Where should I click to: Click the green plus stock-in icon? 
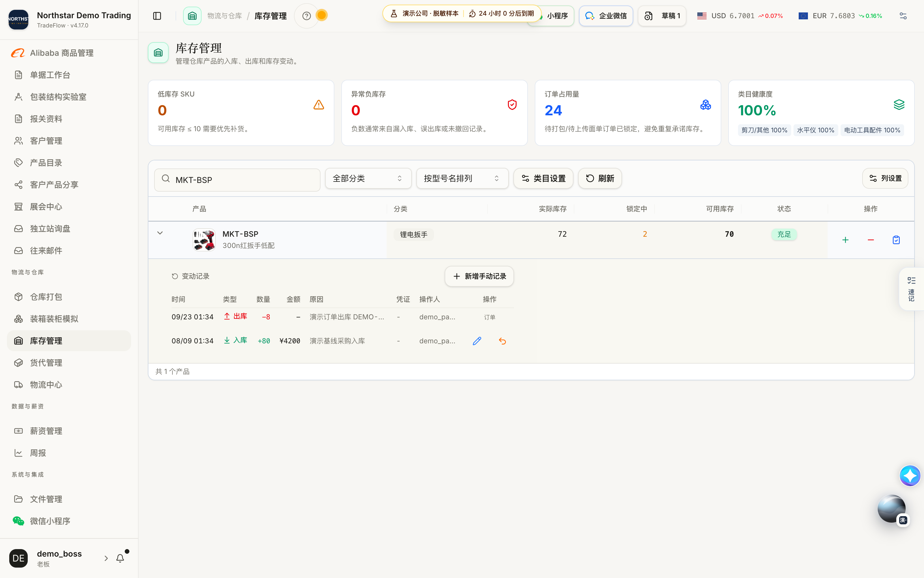tap(845, 240)
